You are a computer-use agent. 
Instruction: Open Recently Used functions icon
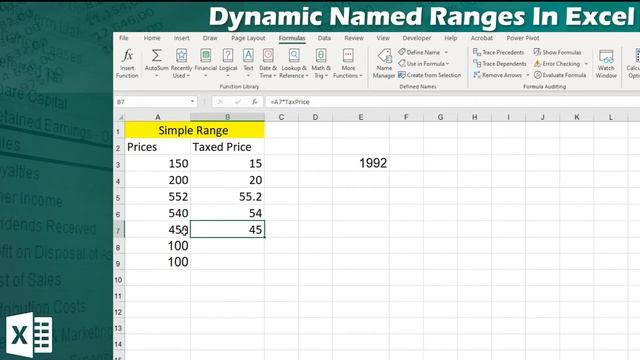coord(182,56)
